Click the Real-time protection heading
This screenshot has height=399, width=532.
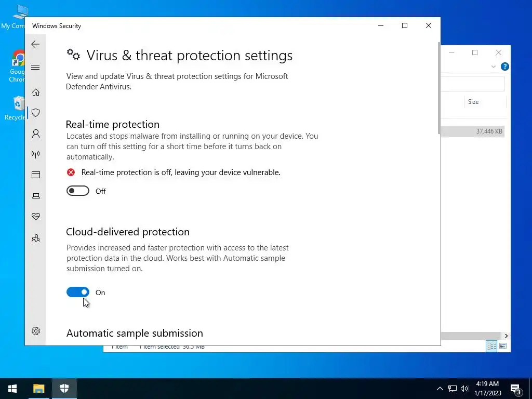pos(113,124)
